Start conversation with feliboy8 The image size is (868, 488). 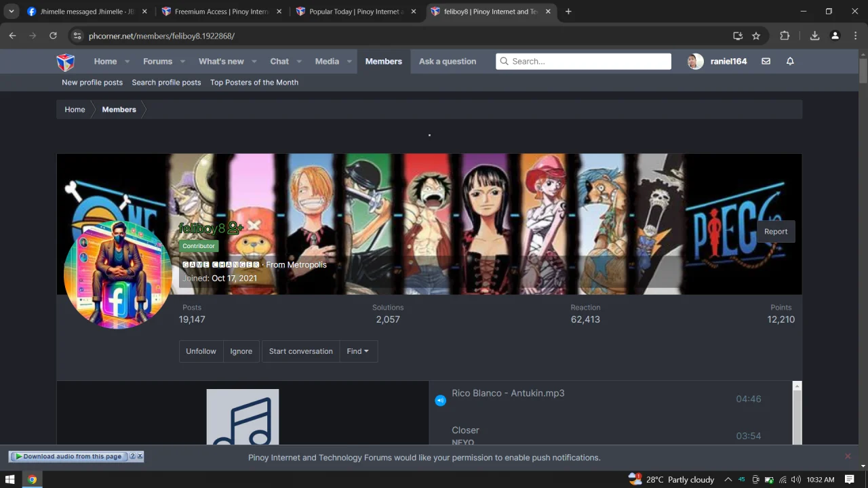tap(300, 351)
